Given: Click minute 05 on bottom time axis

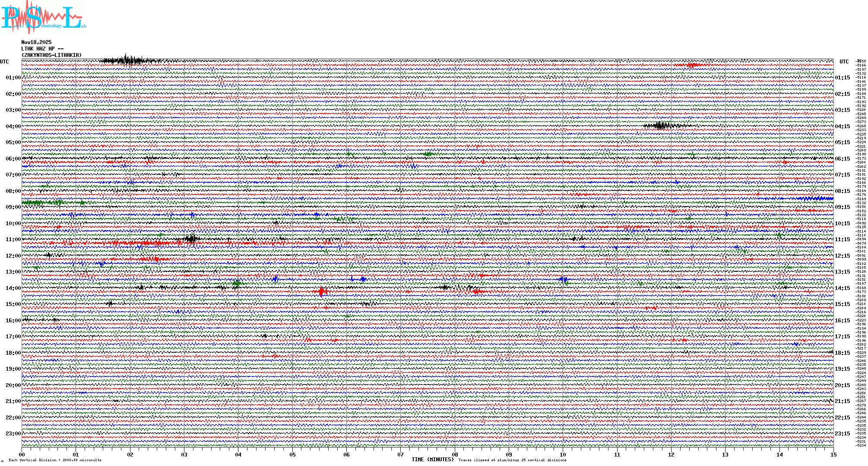Looking at the screenshot, I should [292, 455].
